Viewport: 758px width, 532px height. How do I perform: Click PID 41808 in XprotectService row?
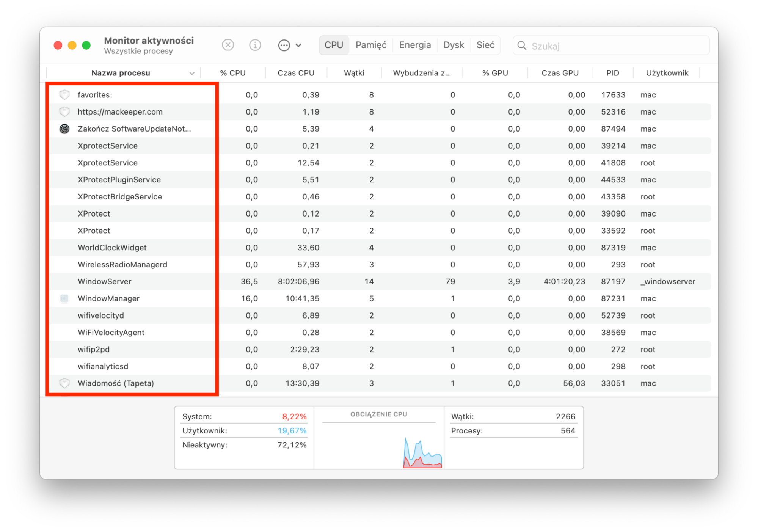tap(613, 163)
